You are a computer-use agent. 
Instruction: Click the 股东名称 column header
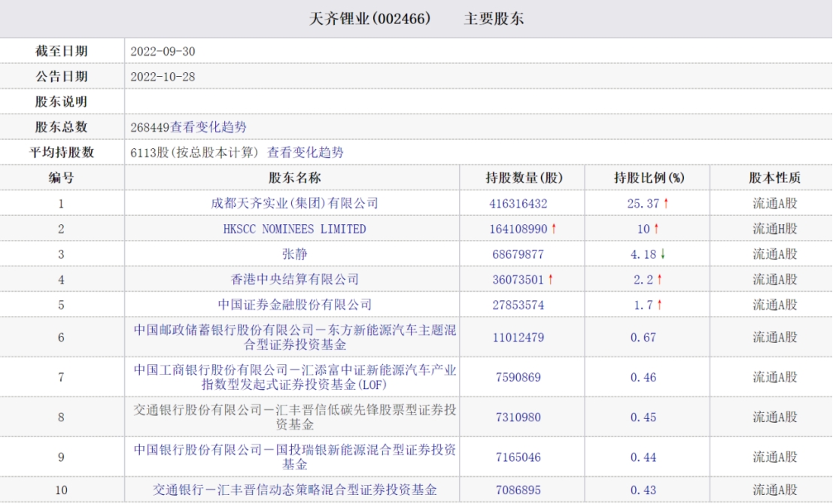point(294,178)
